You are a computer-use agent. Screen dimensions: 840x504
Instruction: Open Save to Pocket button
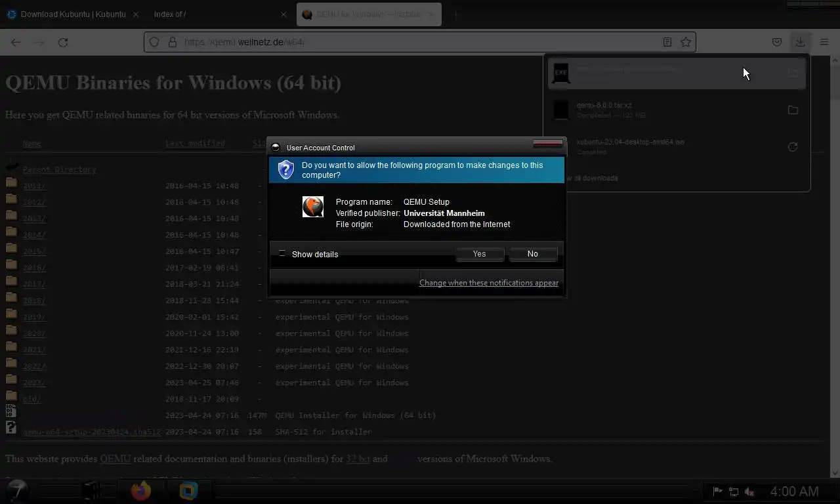777,42
